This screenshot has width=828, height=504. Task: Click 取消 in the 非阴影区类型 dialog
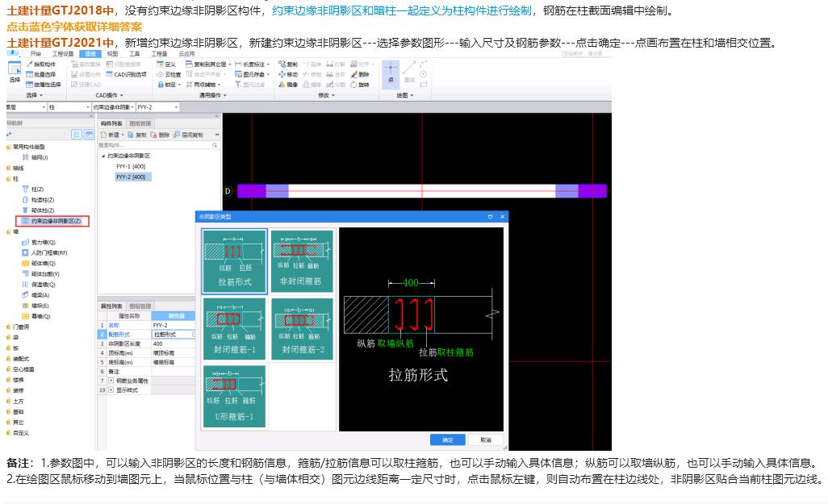tap(485, 439)
